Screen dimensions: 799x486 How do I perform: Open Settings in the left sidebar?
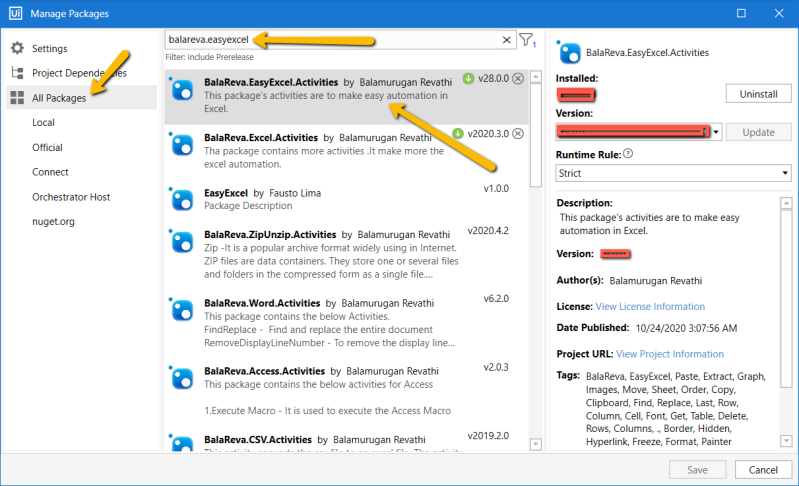click(x=49, y=48)
